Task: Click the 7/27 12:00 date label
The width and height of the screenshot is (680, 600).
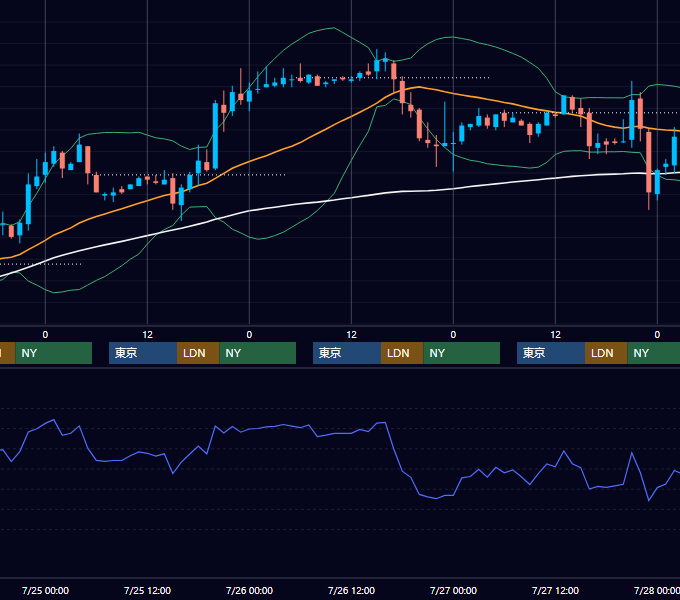Action: (556, 590)
